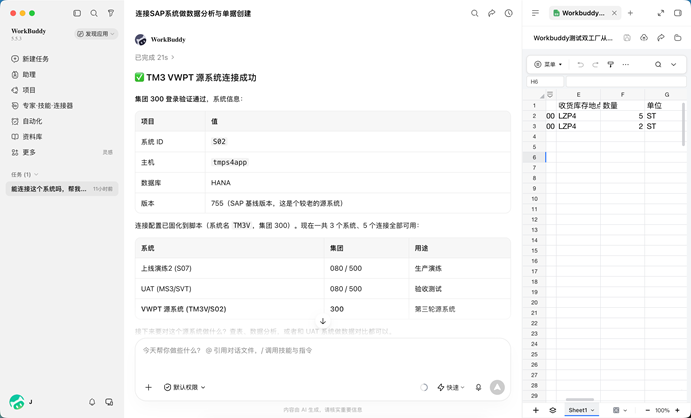Image resolution: width=691 pixels, height=418 pixels.
Task: Open more toolbar options ellipsis
Action: click(625, 64)
